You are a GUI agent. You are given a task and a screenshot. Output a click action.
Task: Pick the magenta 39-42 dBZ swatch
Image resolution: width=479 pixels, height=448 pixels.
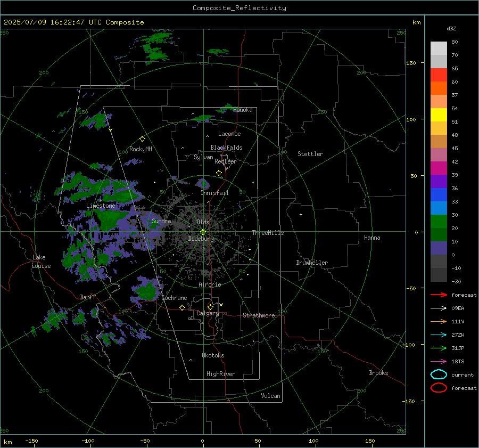coord(439,168)
